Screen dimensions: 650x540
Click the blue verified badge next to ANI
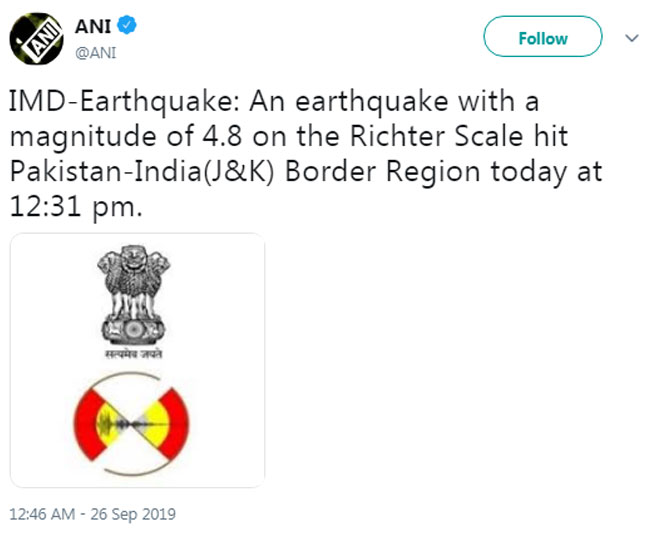(126, 25)
